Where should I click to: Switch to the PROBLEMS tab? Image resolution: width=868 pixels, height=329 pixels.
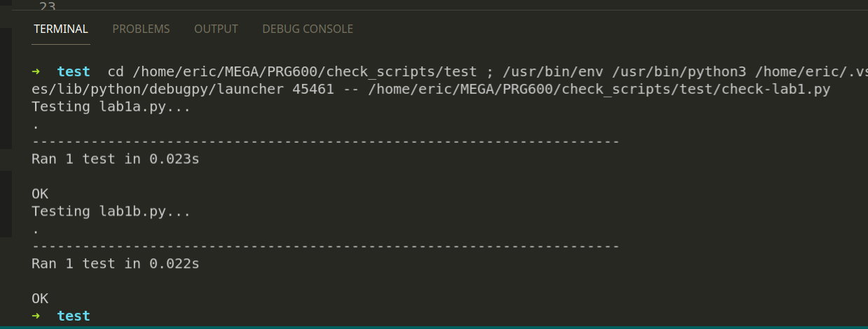pos(141,29)
